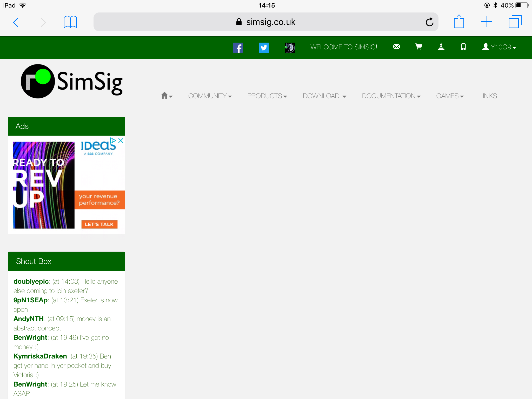Close the IDeaS ad with X
Viewport: 532px width, 399px height.
click(x=121, y=141)
